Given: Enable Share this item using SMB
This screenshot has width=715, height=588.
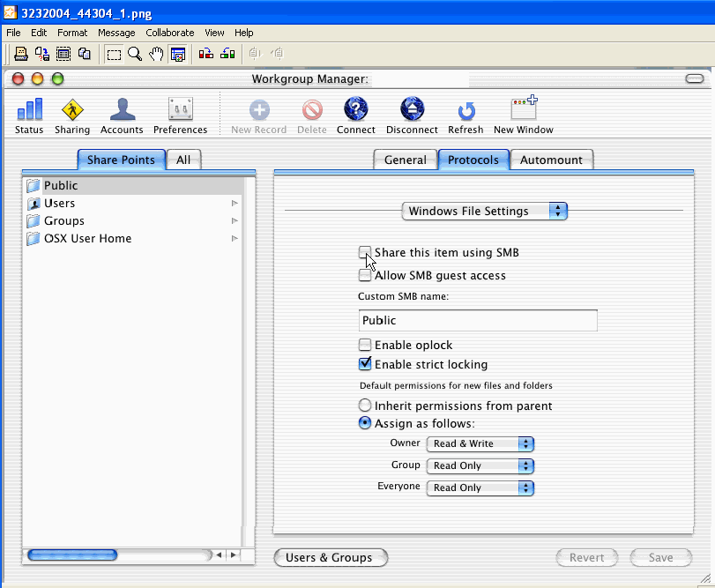Looking at the screenshot, I should (x=365, y=252).
